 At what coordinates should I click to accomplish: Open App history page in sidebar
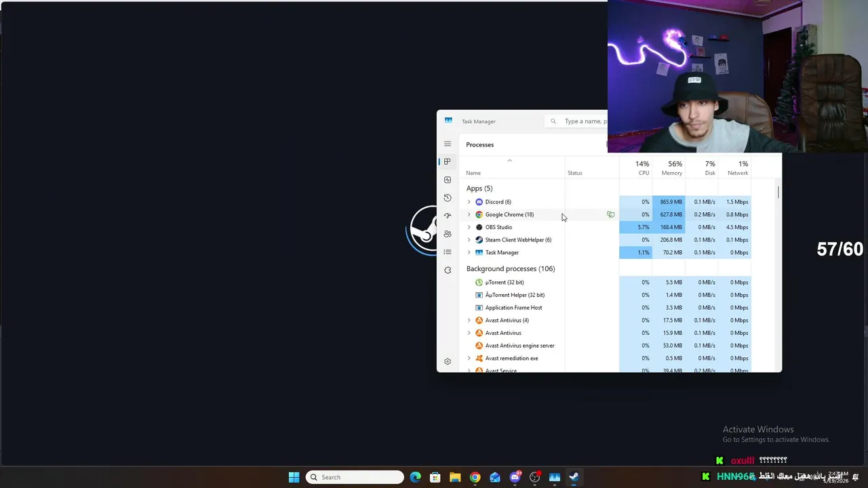pos(448,198)
